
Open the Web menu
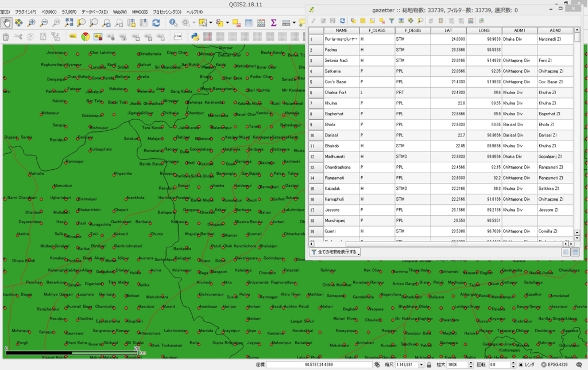pyautogui.click(x=120, y=12)
